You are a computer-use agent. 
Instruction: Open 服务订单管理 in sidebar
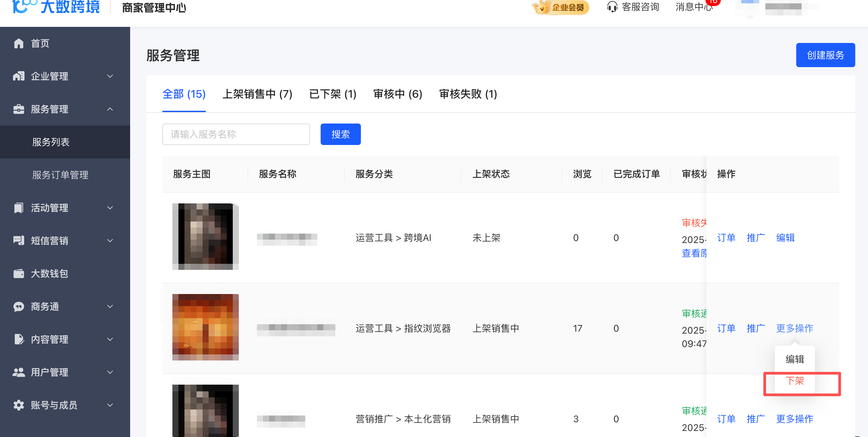(60, 175)
